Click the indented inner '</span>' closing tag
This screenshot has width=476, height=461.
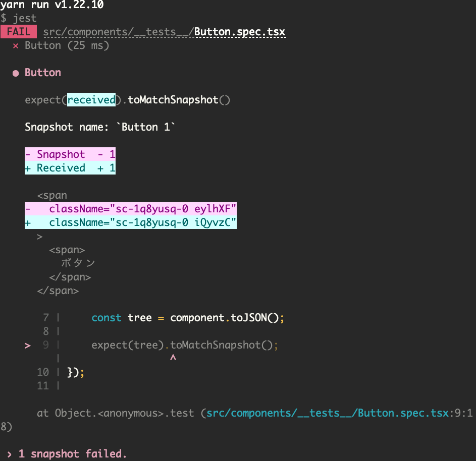click(70, 277)
